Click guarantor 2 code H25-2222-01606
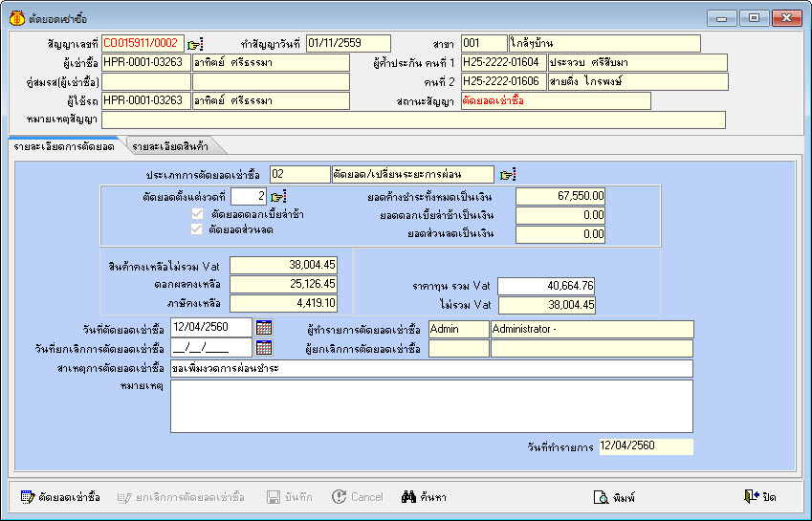This screenshot has width=812, height=521. tap(503, 82)
